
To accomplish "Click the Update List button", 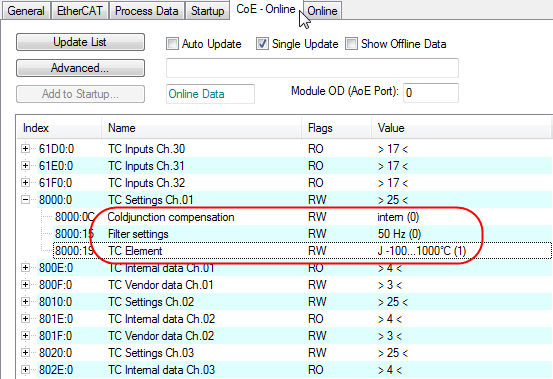I will pyautogui.click(x=80, y=42).
